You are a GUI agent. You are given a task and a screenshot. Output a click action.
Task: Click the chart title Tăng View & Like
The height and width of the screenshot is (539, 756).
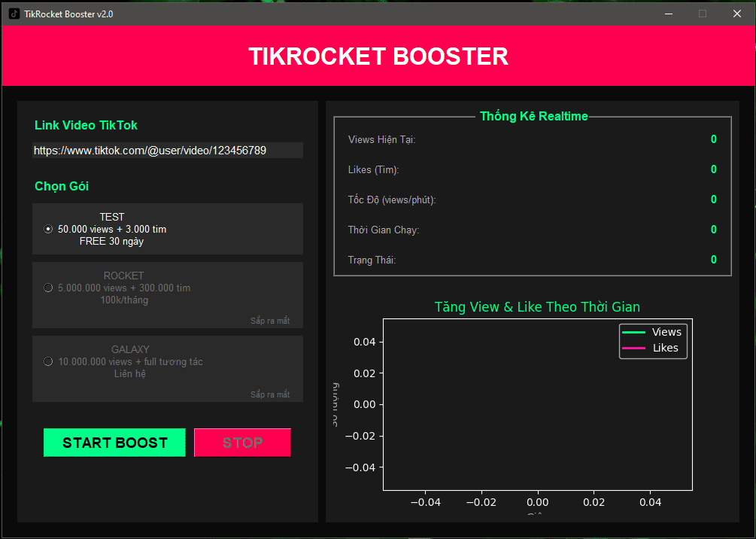[537, 306]
